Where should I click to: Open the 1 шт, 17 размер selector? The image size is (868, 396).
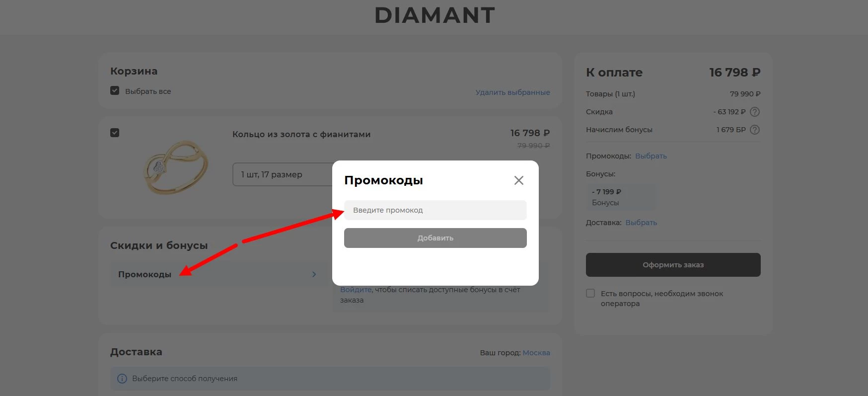[x=271, y=174]
